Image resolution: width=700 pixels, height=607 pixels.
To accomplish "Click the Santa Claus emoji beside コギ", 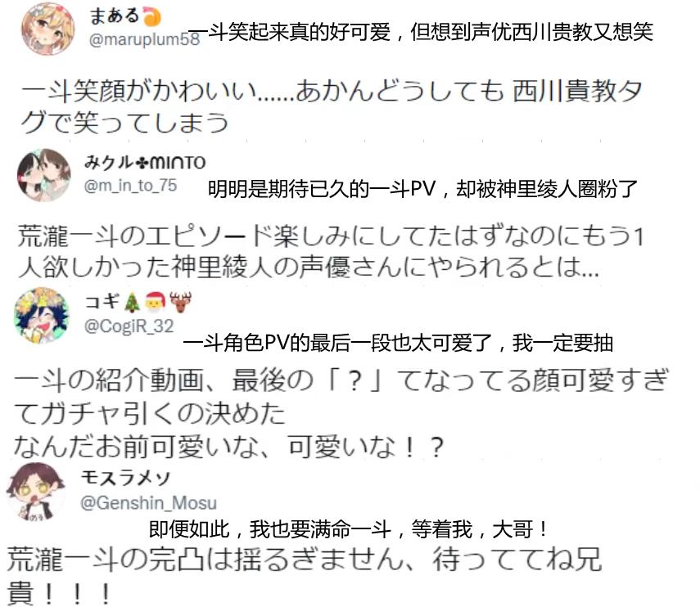I will (x=155, y=303).
